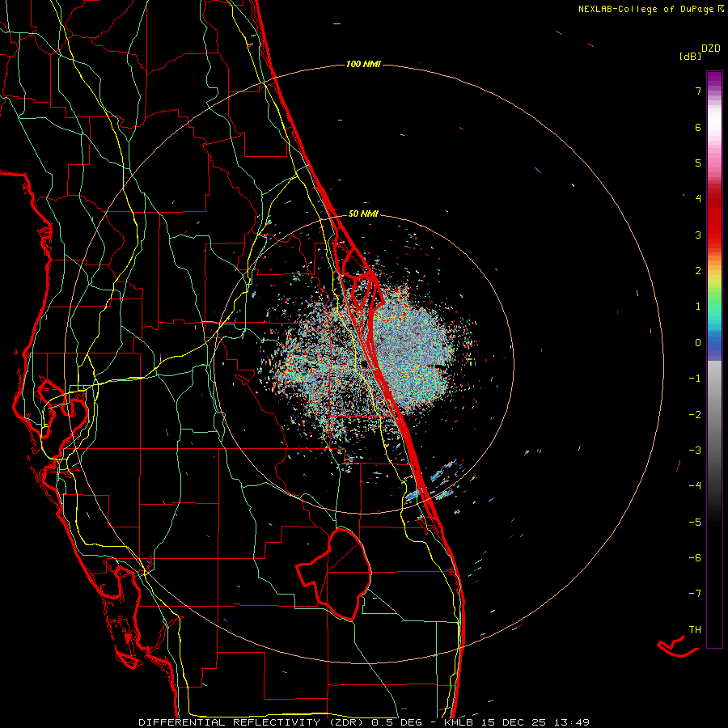The image size is (728, 728).
Task: Click the DZD product label above the scale
Action: 711,49
